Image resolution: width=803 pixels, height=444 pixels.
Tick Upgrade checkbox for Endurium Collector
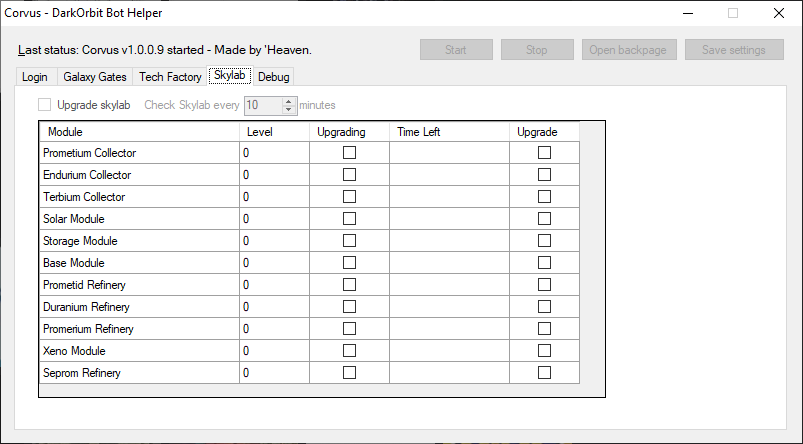point(544,175)
